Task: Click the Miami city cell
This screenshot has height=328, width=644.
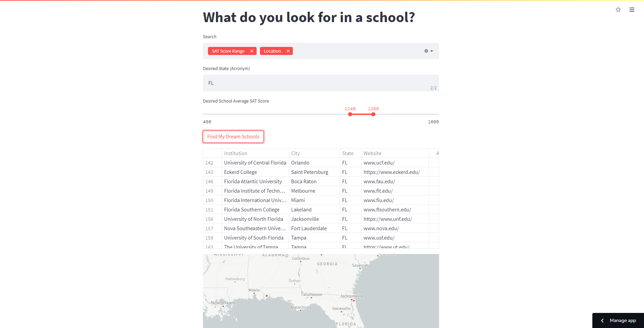Action: pos(314,200)
